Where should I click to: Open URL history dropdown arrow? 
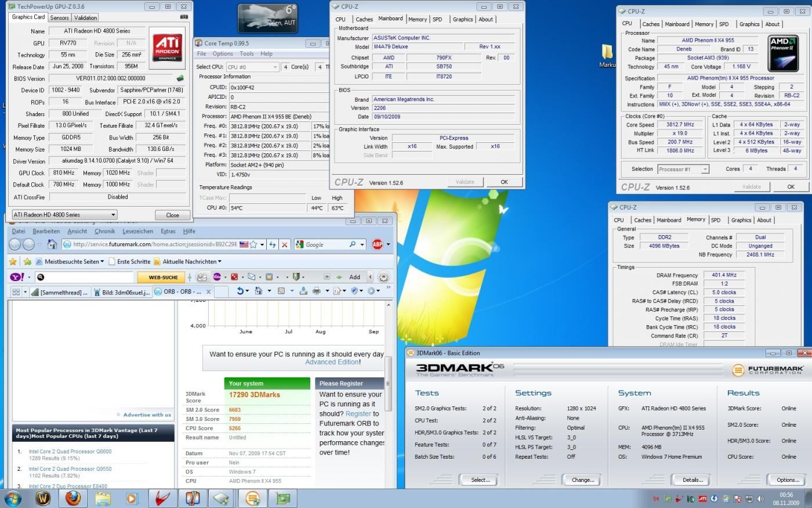(262, 244)
